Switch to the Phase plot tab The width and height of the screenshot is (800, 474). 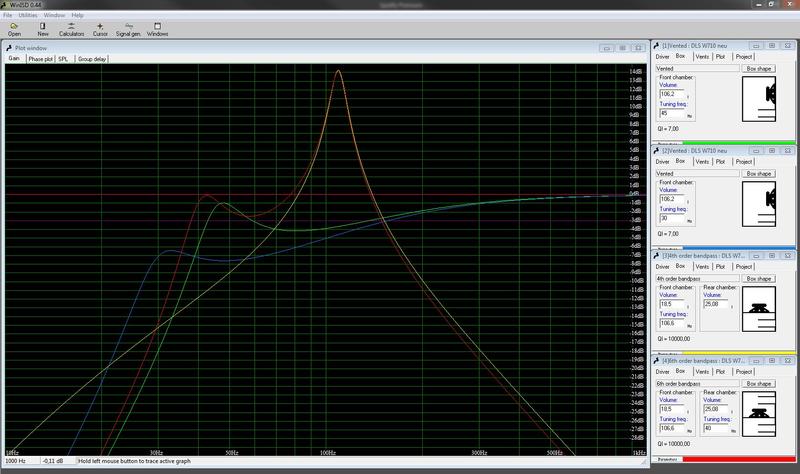tap(40, 59)
